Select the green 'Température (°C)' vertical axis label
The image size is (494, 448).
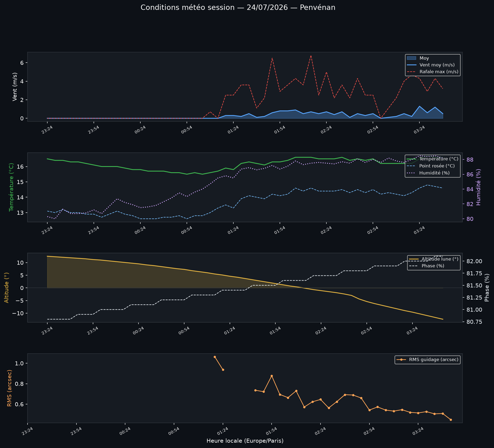(11, 187)
